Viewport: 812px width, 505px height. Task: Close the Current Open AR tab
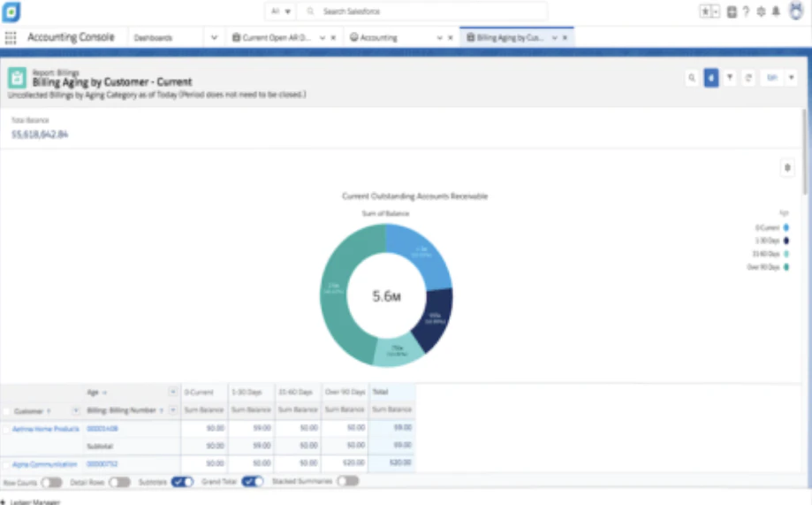(x=333, y=37)
